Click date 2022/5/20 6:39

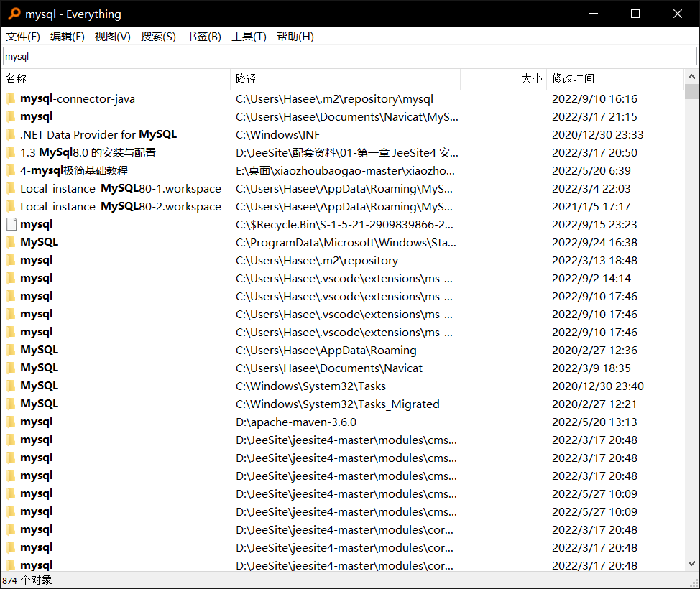(591, 170)
